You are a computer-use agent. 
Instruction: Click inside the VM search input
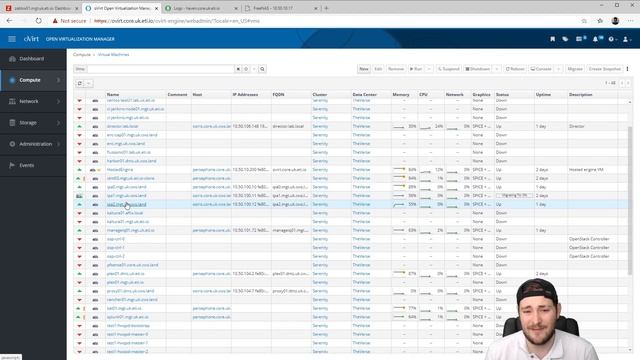pyautogui.click(x=160, y=69)
